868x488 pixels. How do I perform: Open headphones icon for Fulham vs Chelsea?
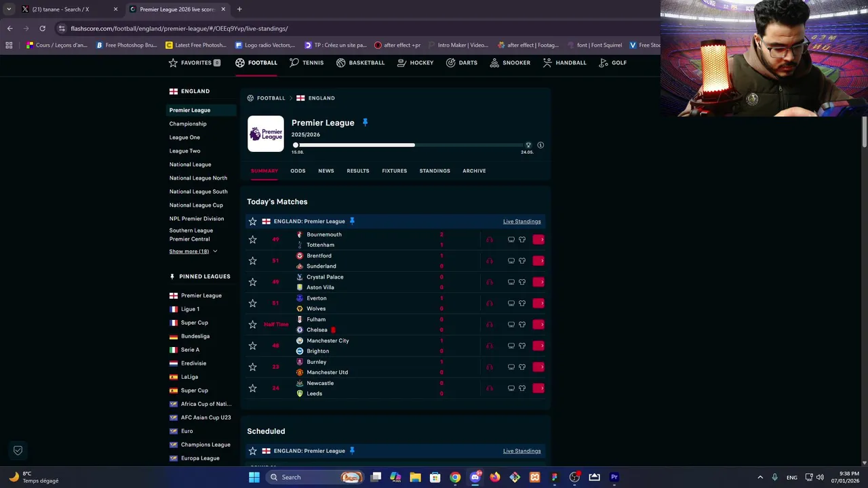click(489, 325)
